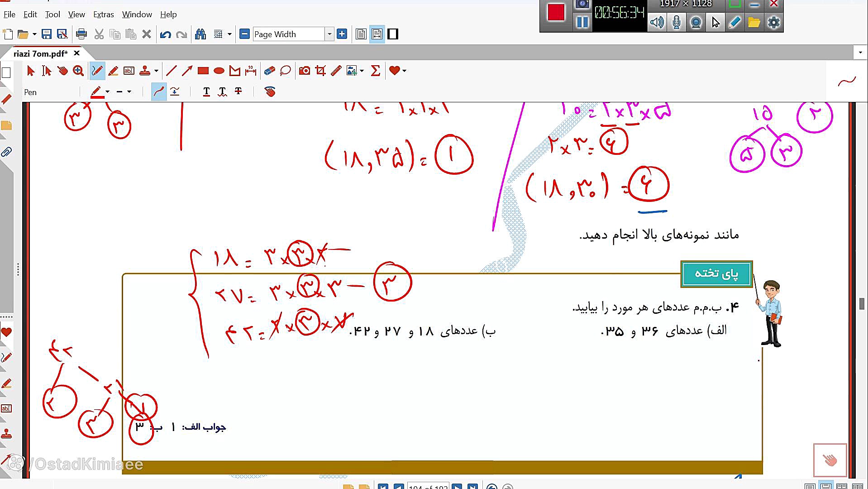This screenshot has width=868, height=489.
Task: Select the Distance measurement tool
Action: [251, 71]
